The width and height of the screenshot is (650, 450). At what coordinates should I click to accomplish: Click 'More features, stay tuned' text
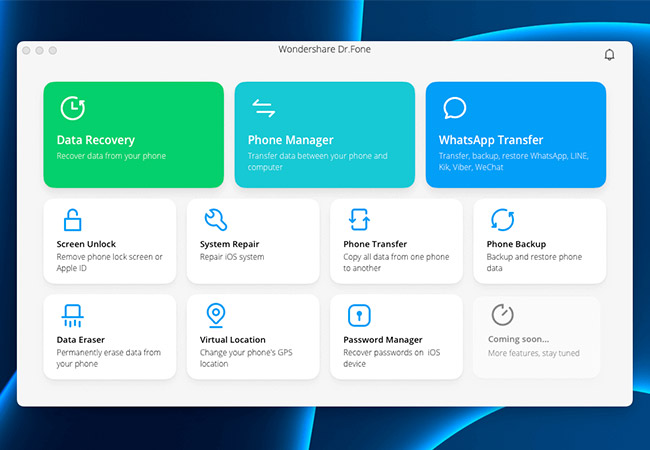(x=534, y=353)
